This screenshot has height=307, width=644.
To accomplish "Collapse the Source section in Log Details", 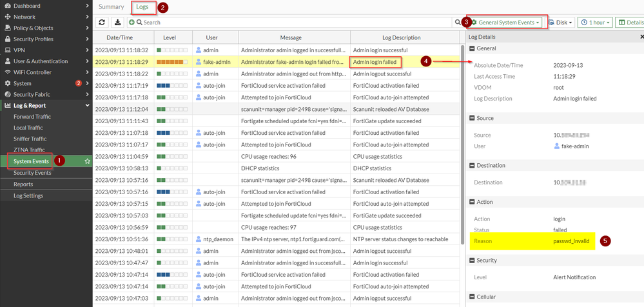I will pyautogui.click(x=471, y=118).
